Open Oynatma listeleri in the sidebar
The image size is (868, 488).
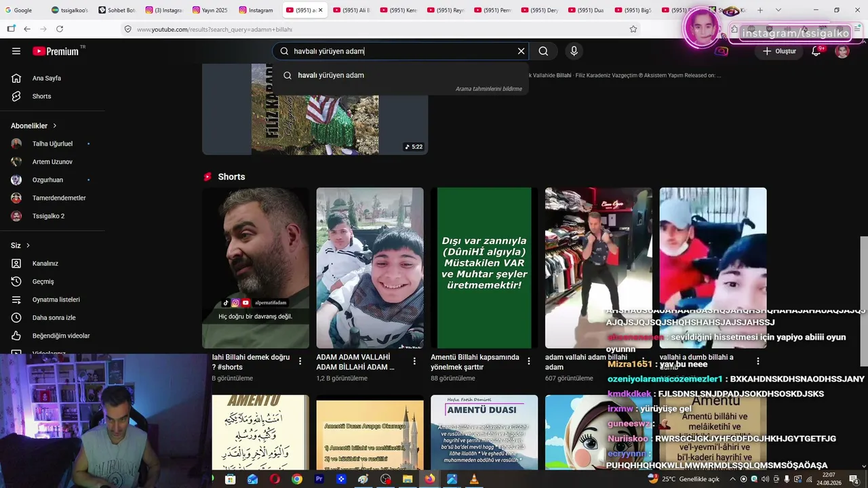[x=52, y=300]
